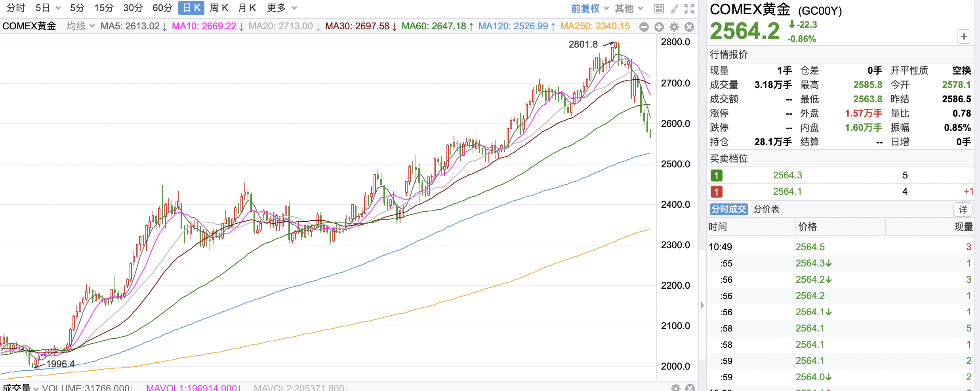The height and width of the screenshot is (391, 980).
Task: Enter fullscreen chart mode
Action: (x=689, y=8)
